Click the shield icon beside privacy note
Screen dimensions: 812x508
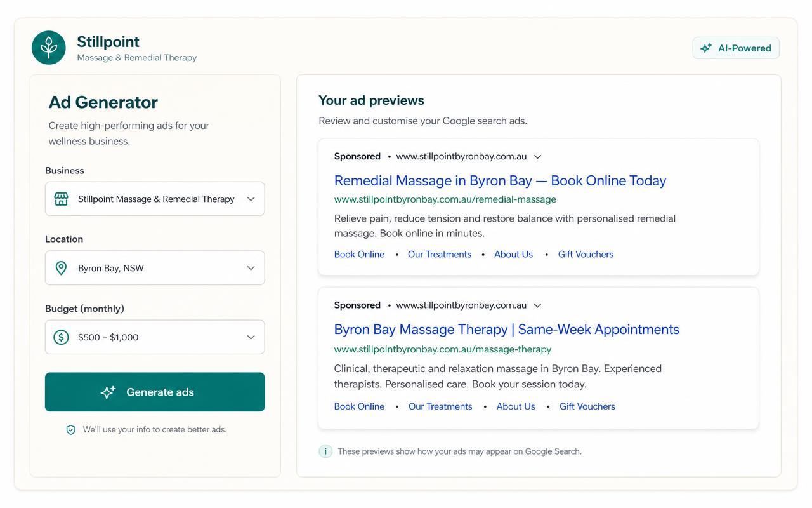click(71, 430)
